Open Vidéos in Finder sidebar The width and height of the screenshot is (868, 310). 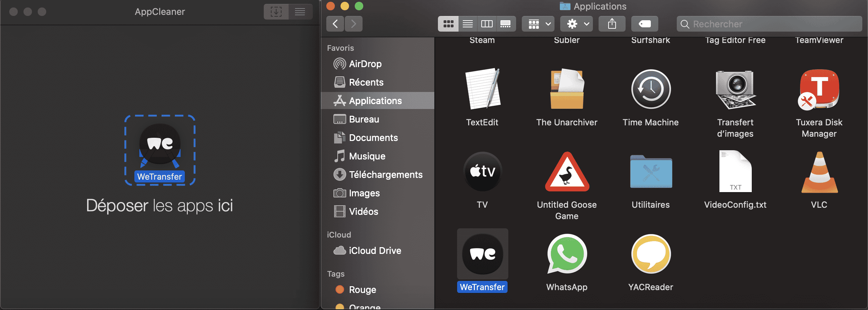tap(377, 212)
